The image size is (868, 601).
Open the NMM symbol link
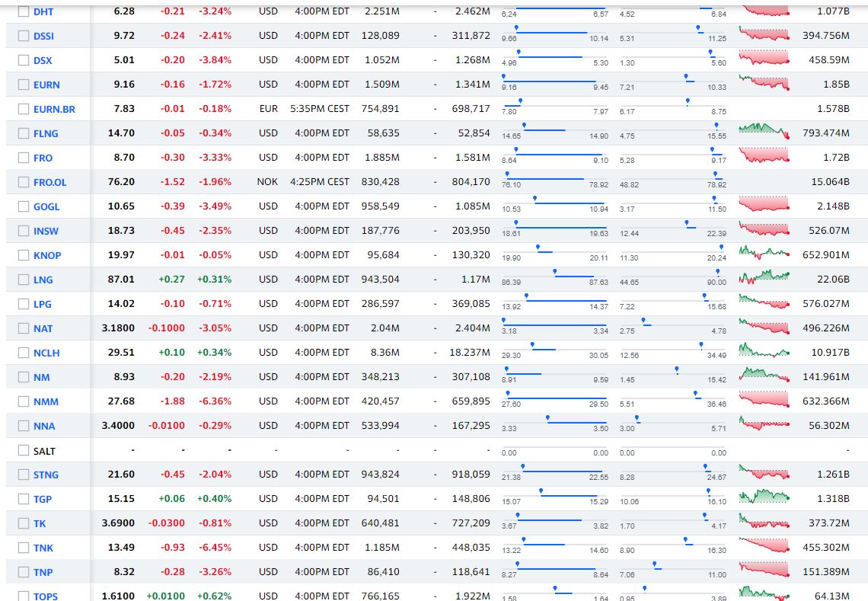click(x=46, y=401)
